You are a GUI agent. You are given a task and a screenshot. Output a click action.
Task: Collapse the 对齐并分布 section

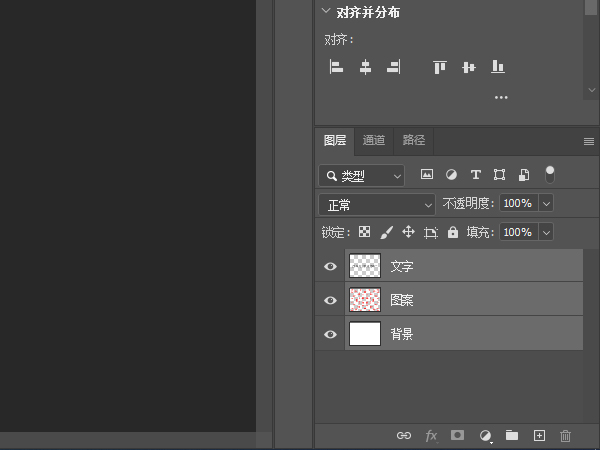pyautogui.click(x=325, y=12)
